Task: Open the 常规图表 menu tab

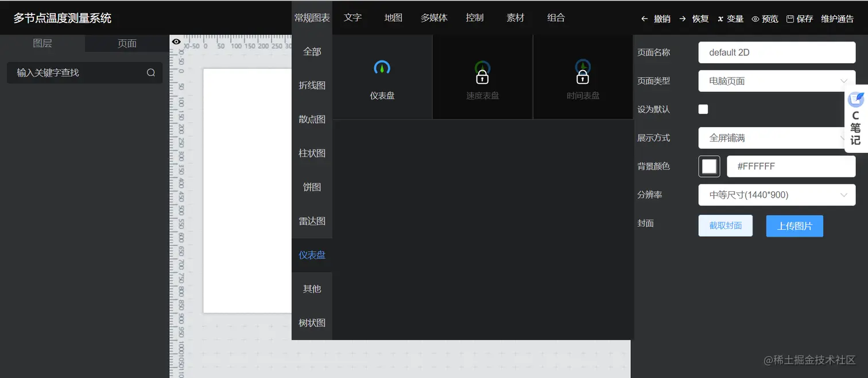Action: 312,18
